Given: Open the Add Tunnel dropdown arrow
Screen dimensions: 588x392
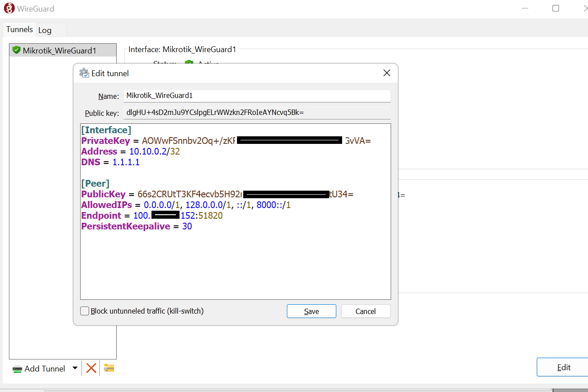Looking at the screenshot, I should (74, 368).
